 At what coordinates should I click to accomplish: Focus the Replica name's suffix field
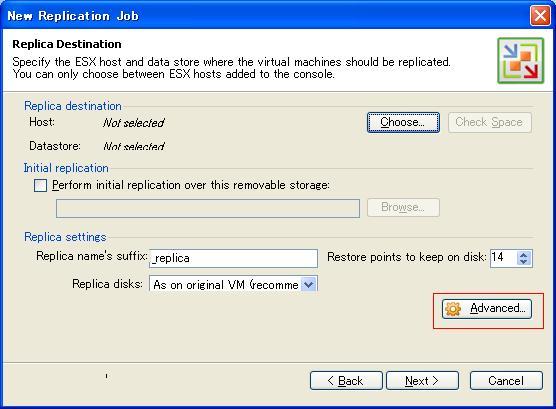[233, 258]
